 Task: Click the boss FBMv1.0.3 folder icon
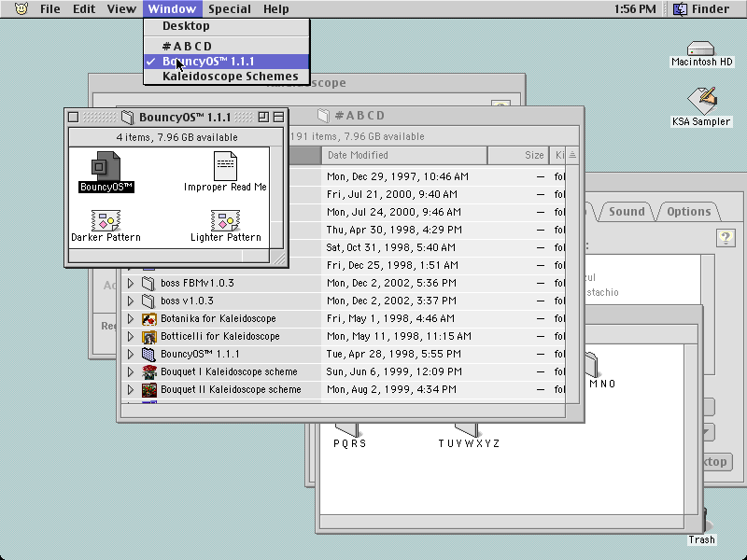coord(148,284)
